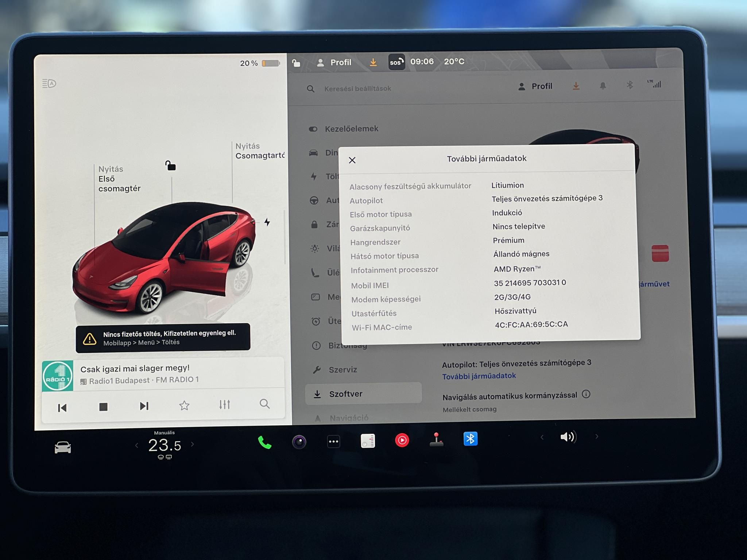Increase volume with right chevron
747x560 pixels.
(597, 436)
